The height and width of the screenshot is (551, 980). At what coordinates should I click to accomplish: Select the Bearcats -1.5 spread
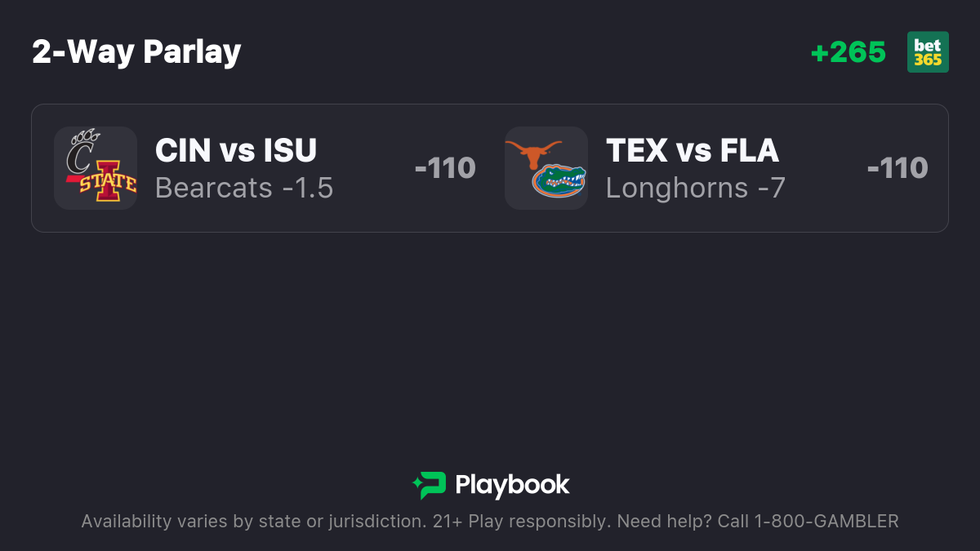pyautogui.click(x=244, y=188)
